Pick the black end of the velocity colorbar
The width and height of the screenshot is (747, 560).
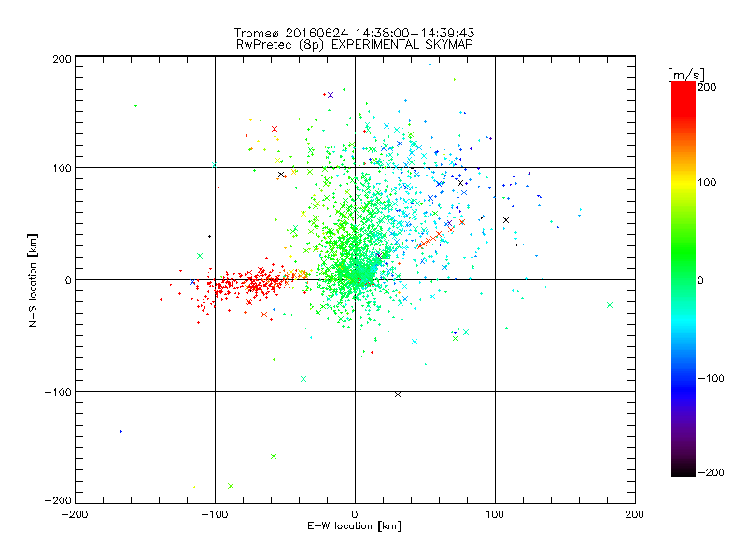point(684,469)
